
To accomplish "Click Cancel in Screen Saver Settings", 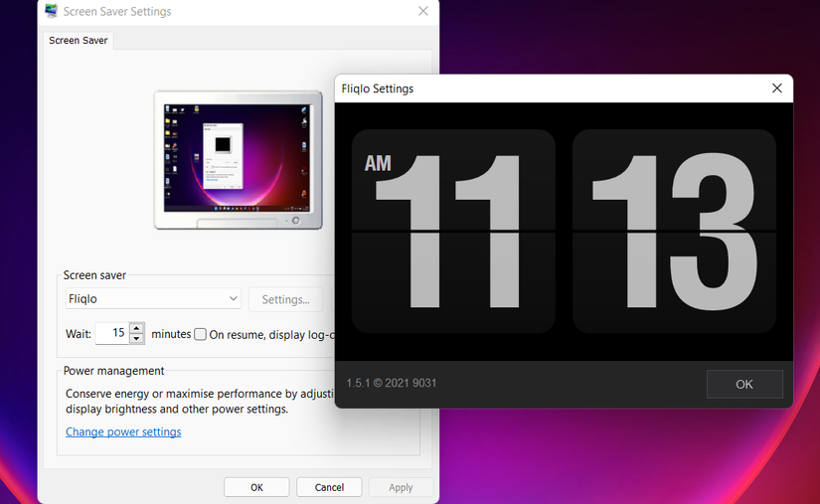I will (329, 487).
